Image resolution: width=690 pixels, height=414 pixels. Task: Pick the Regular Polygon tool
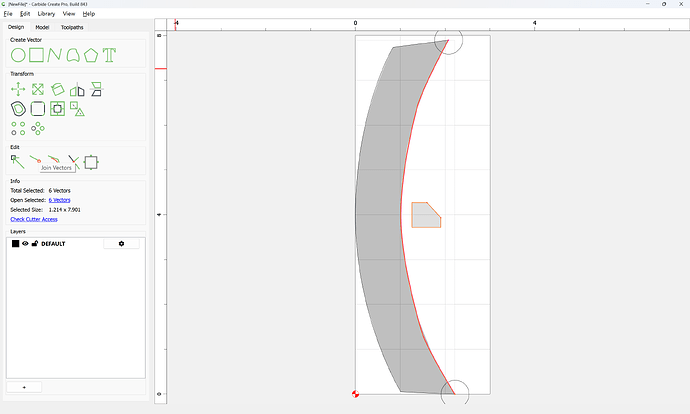[91, 55]
